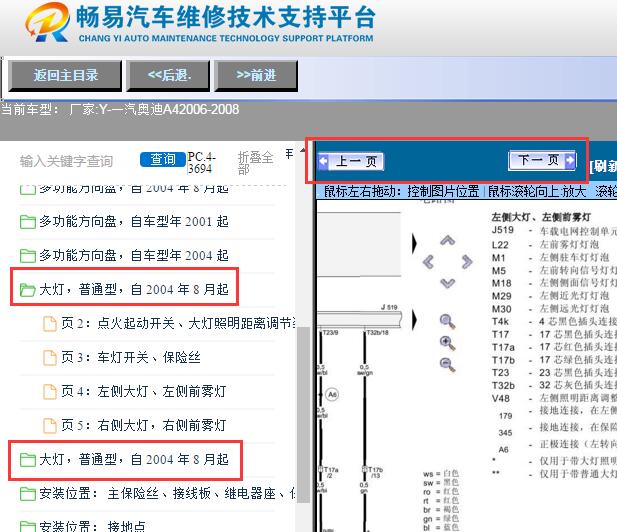Click folder icon of 多功能方向盘 2001 起
The width and height of the screenshot is (617, 532).
coord(28,222)
